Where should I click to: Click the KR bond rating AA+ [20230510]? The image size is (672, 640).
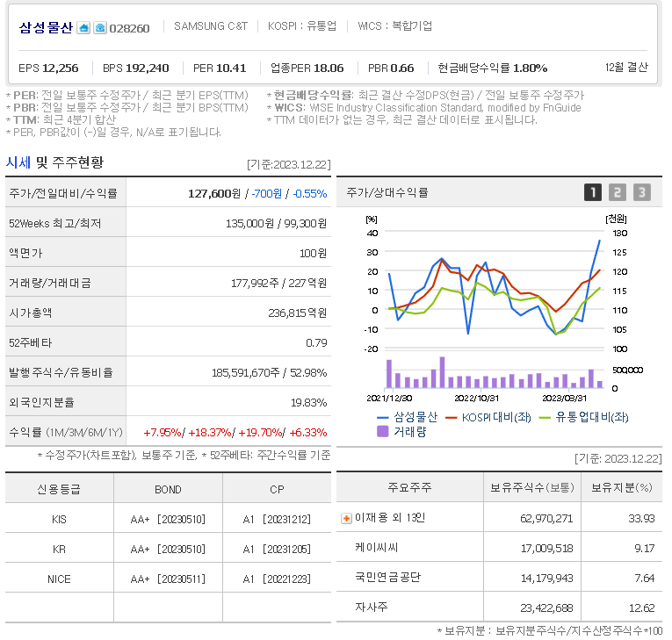[168, 550]
